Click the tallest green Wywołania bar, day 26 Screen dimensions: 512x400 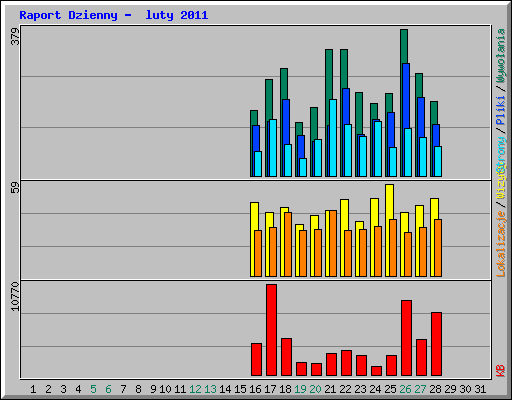(404, 46)
